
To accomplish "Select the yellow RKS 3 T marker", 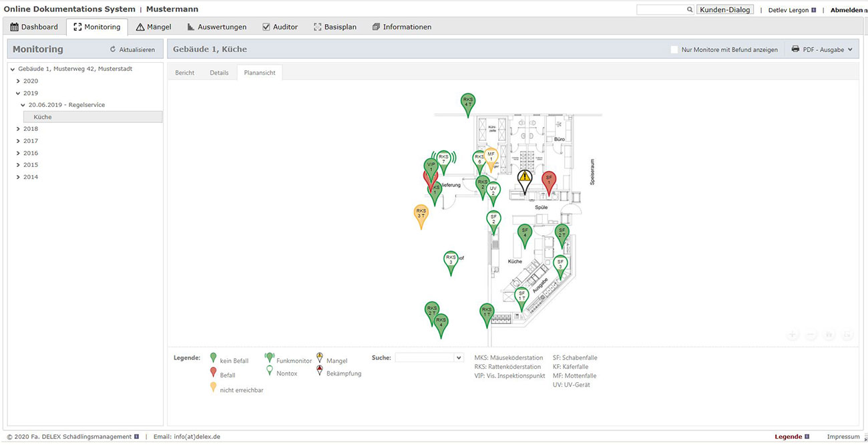I will pyautogui.click(x=421, y=214).
